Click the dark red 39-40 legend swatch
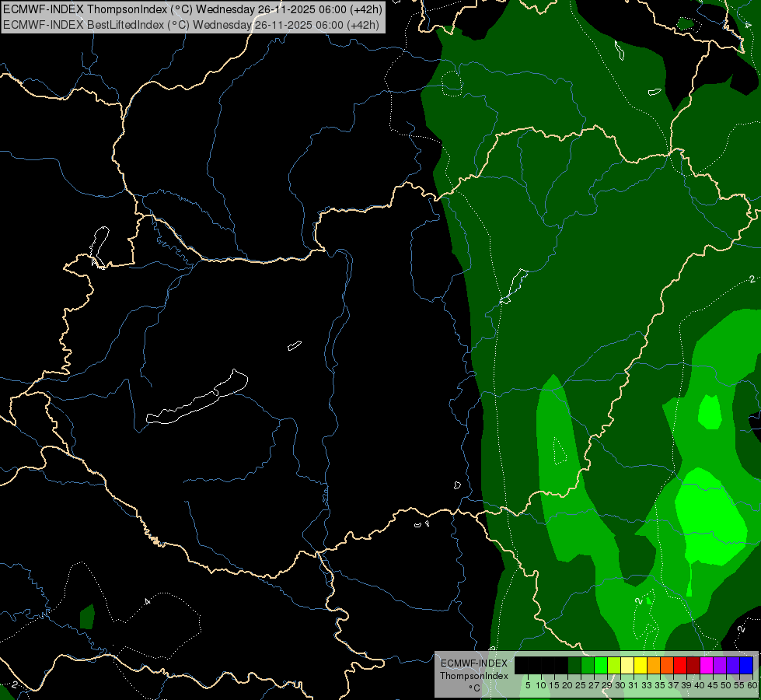761x700 pixels. coord(693,665)
